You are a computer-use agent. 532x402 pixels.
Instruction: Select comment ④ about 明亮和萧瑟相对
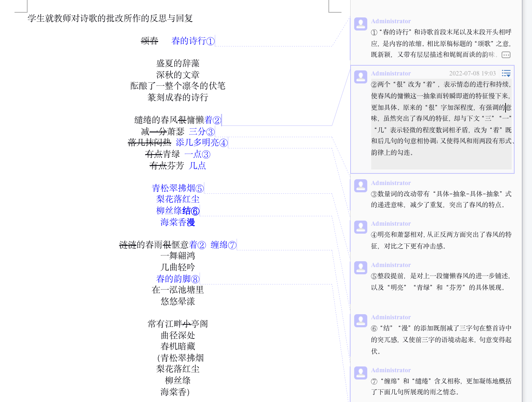click(x=441, y=240)
